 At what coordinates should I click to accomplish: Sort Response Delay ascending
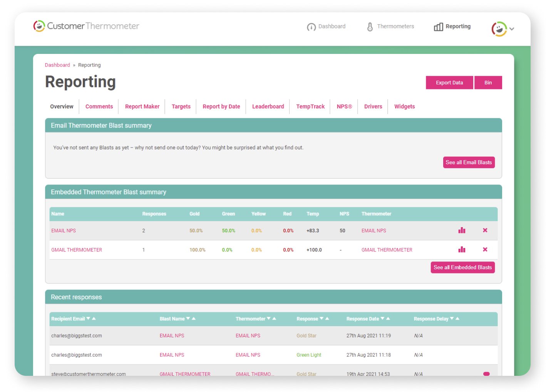pos(457,318)
